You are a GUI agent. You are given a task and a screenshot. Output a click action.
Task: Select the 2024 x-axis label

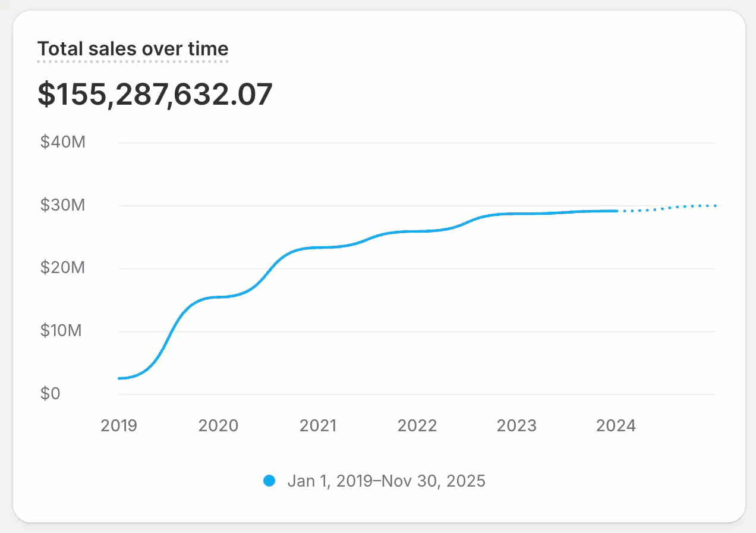click(x=616, y=426)
